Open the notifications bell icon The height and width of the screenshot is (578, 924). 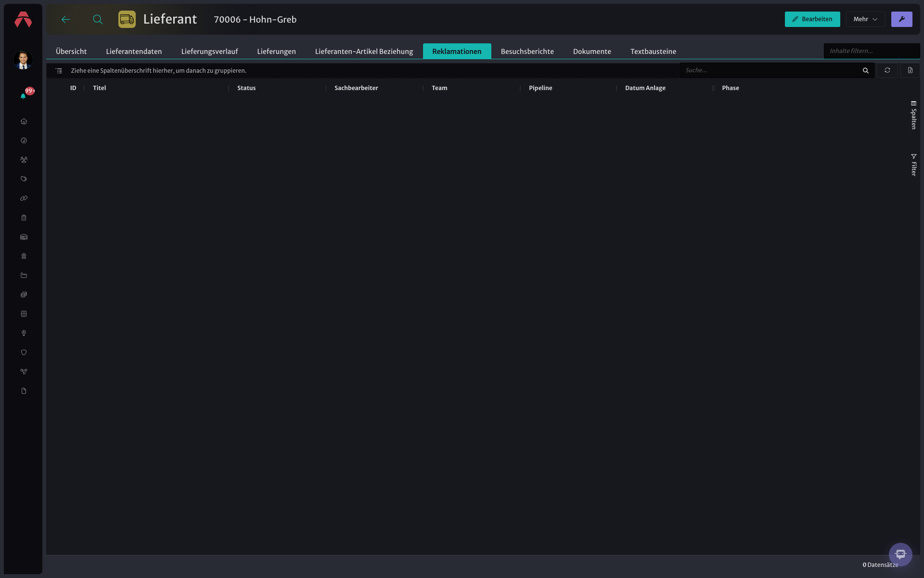click(x=23, y=96)
